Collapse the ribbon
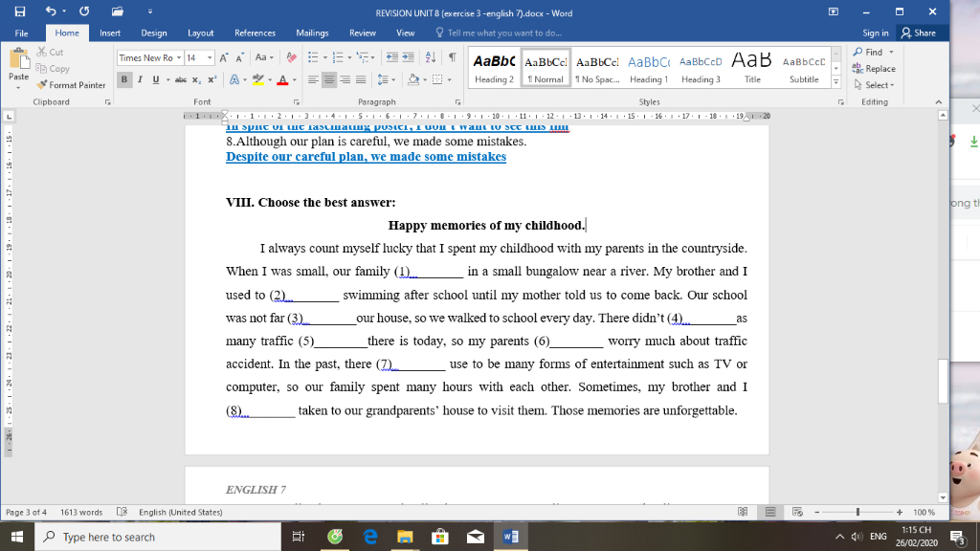Viewport: 980px width, 551px height. coord(938,101)
